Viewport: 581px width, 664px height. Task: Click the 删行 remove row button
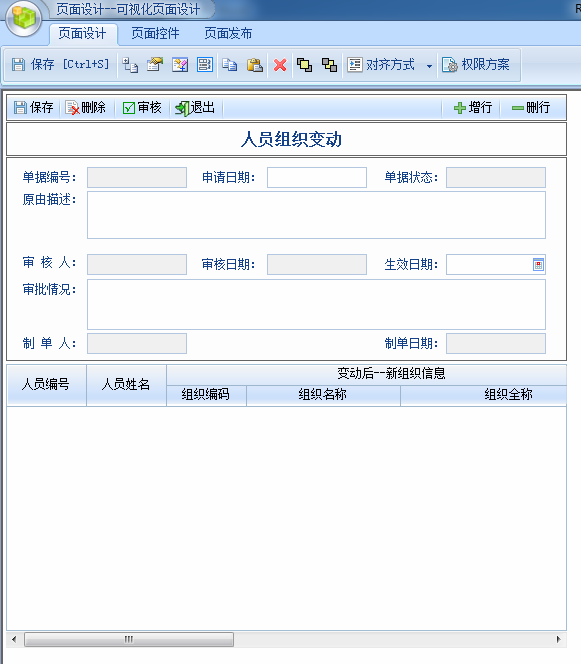(x=531, y=108)
